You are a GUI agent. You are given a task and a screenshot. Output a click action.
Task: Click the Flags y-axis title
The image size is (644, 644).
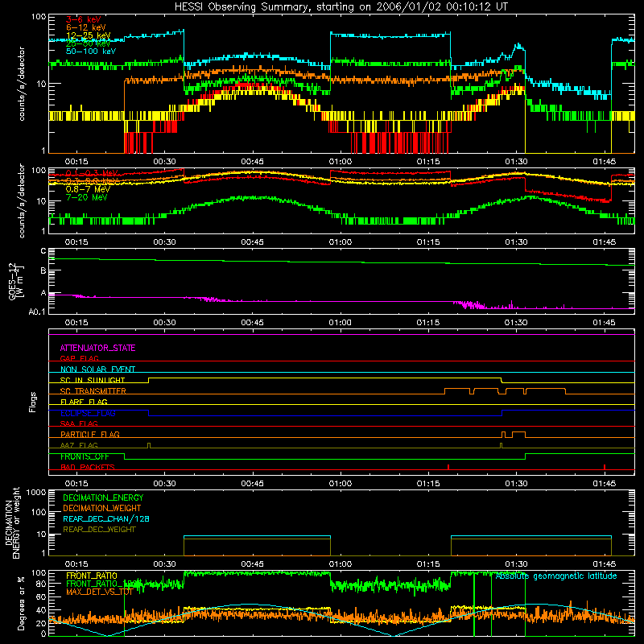coord(32,402)
